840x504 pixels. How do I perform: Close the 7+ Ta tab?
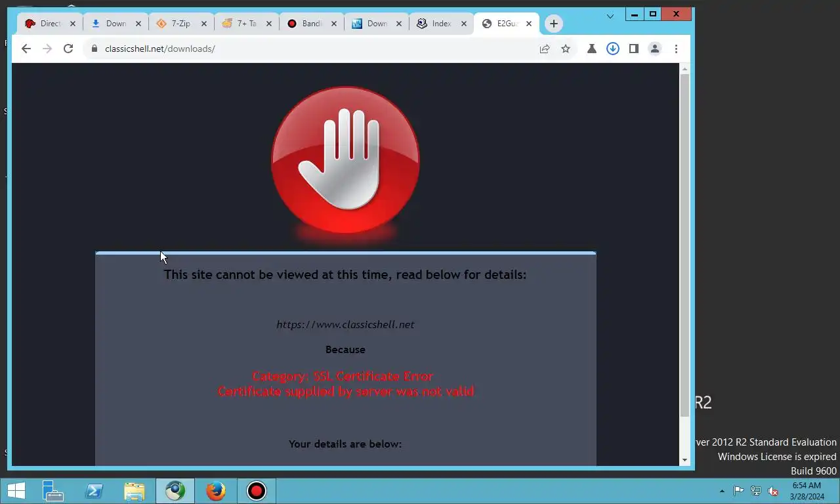pos(268,24)
